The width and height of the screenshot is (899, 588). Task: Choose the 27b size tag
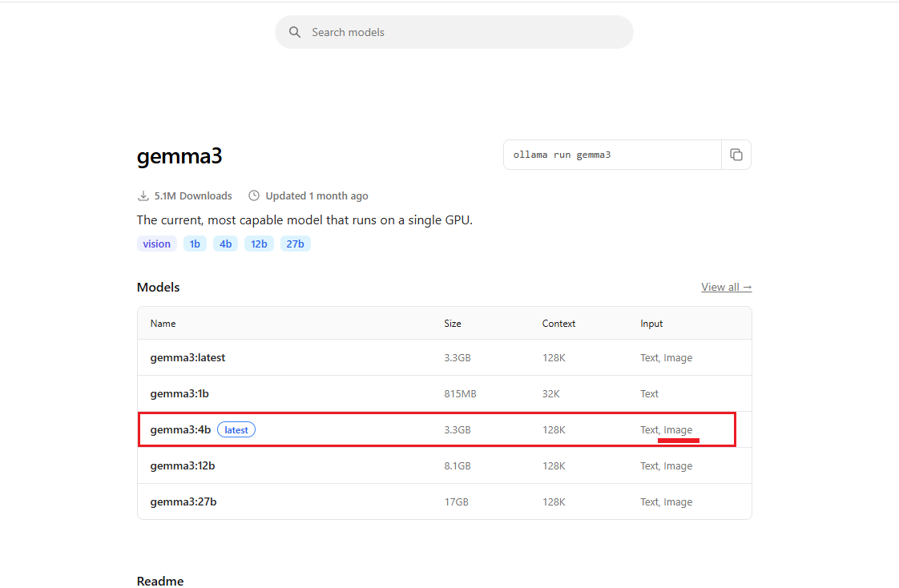click(x=296, y=244)
